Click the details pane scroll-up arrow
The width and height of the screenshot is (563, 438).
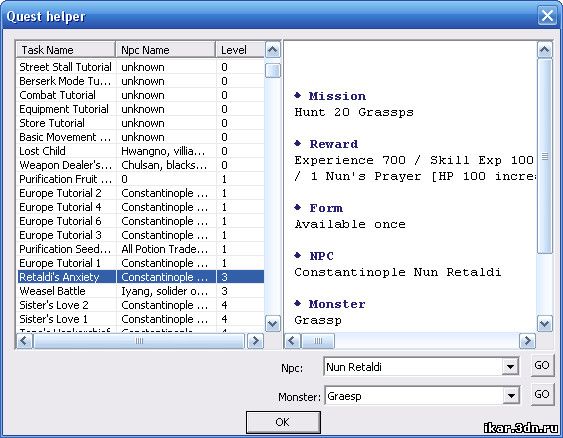545,50
